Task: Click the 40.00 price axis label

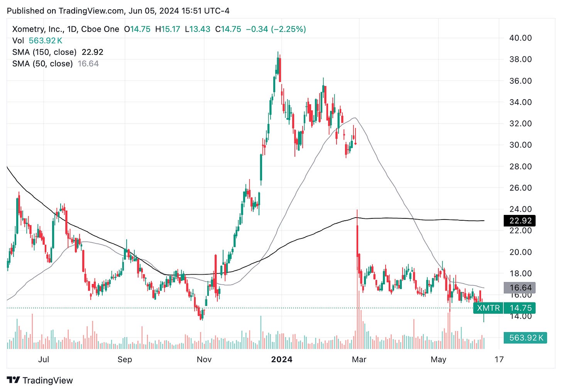Action: tap(521, 38)
